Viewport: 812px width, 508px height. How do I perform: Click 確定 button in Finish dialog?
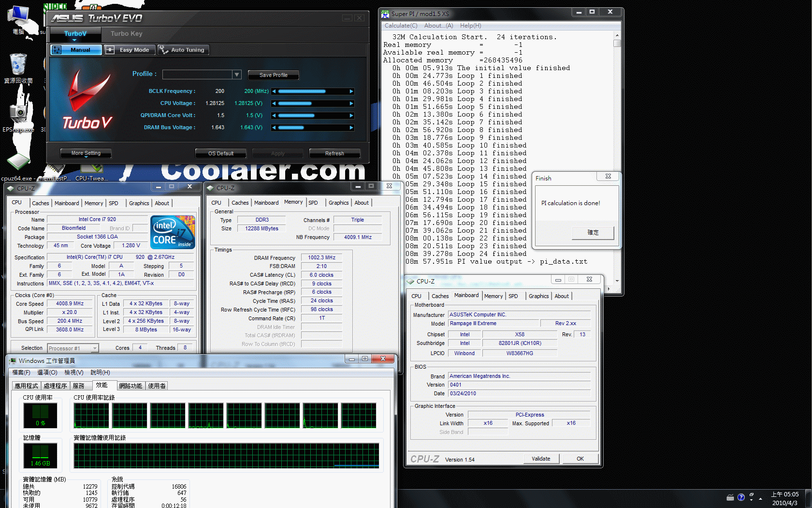[593, 233]
